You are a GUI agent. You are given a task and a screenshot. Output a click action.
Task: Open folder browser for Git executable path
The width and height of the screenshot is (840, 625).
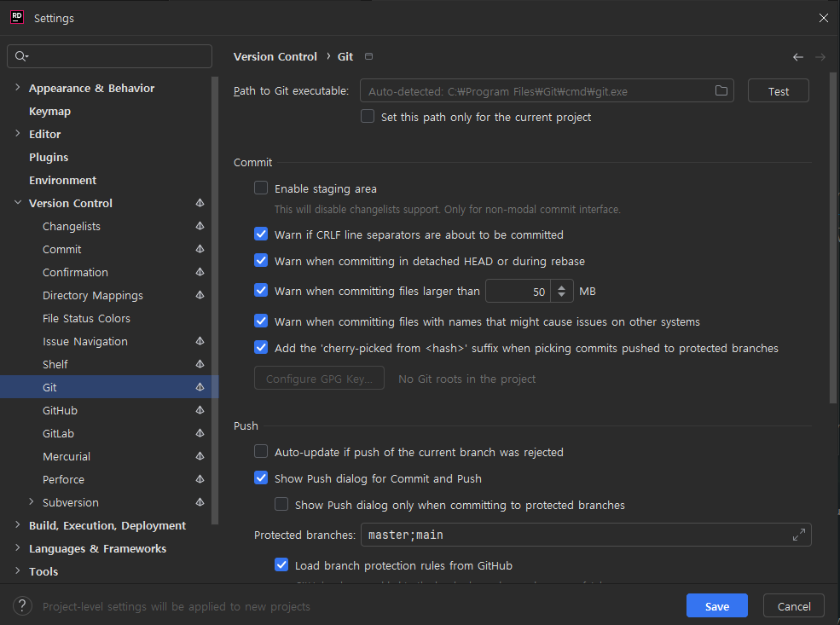point(721,90)
